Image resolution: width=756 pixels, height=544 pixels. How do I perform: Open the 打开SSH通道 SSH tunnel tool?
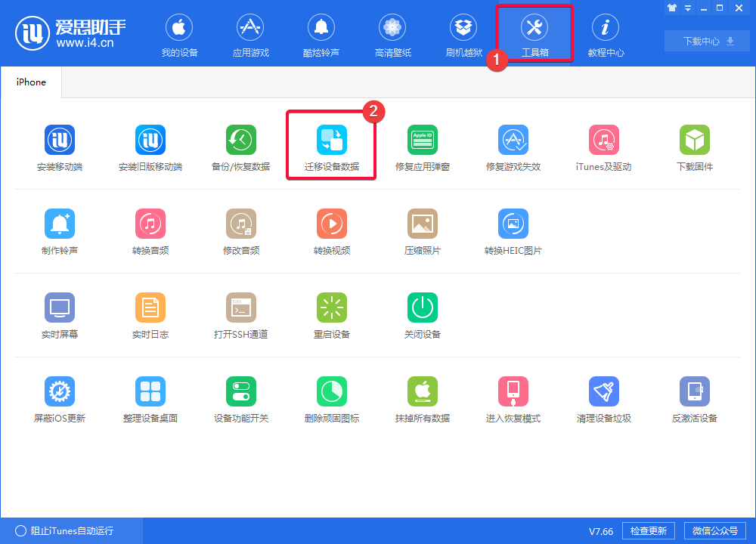tap(240, 307)
